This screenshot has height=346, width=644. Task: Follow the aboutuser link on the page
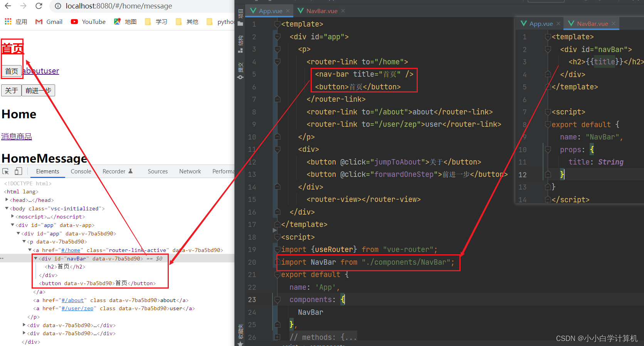41,71
